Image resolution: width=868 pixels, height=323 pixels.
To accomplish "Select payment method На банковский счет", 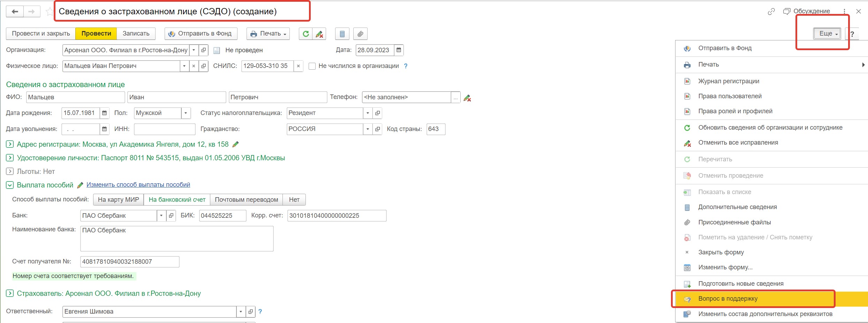I will point(177,200).
